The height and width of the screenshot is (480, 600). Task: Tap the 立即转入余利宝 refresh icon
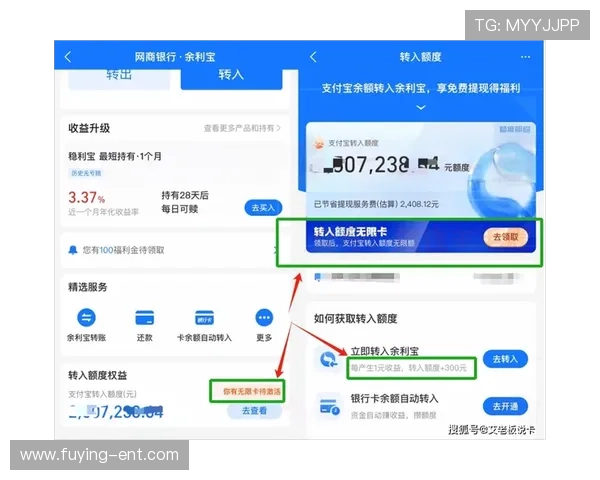(x=328, y=359)
